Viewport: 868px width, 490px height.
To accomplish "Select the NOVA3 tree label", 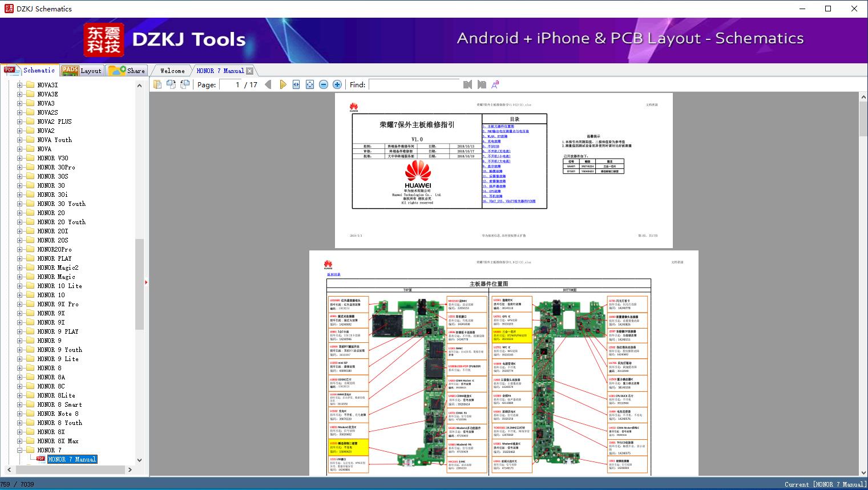I will [46, 103].
